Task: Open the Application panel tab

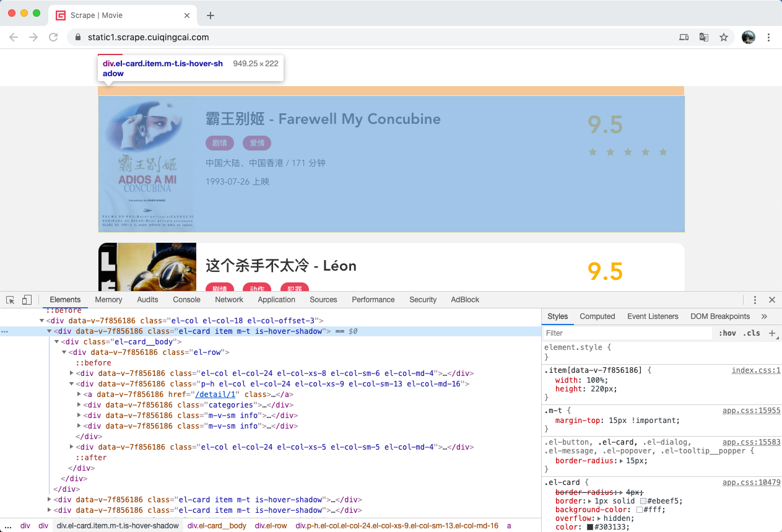Action: [x=277, y=300]
